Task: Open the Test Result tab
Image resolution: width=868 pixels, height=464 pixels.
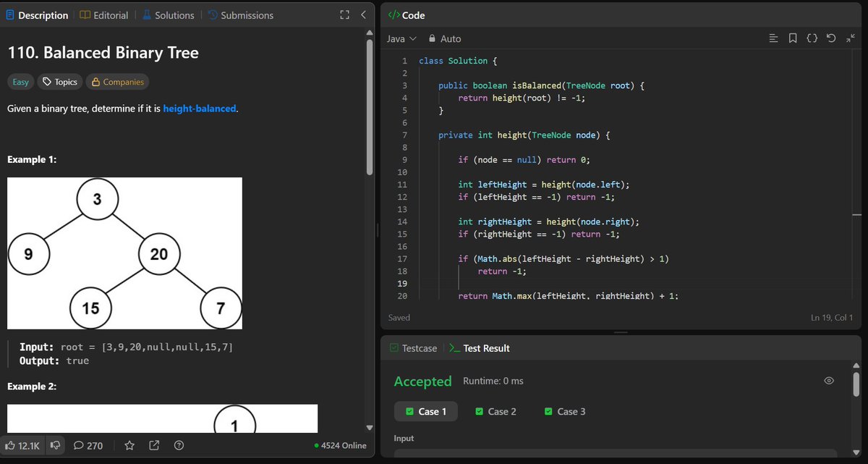Action: click(x=479, y=348)
